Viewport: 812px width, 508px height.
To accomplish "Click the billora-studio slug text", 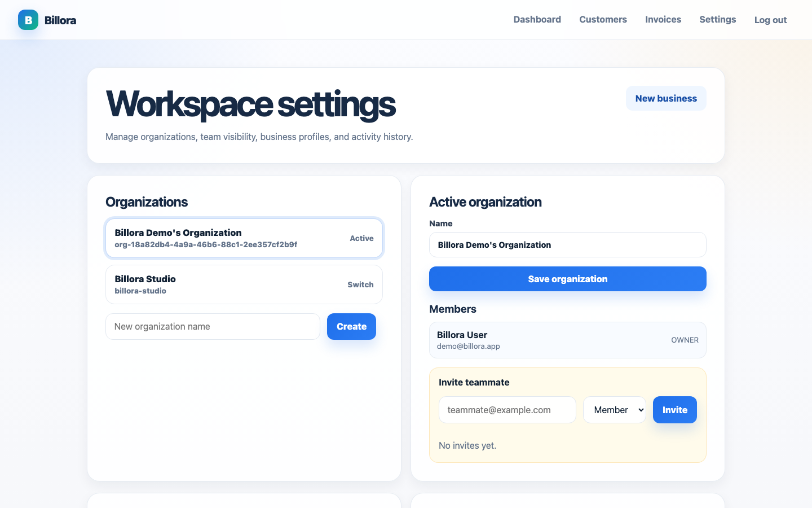I will point(140,291).
